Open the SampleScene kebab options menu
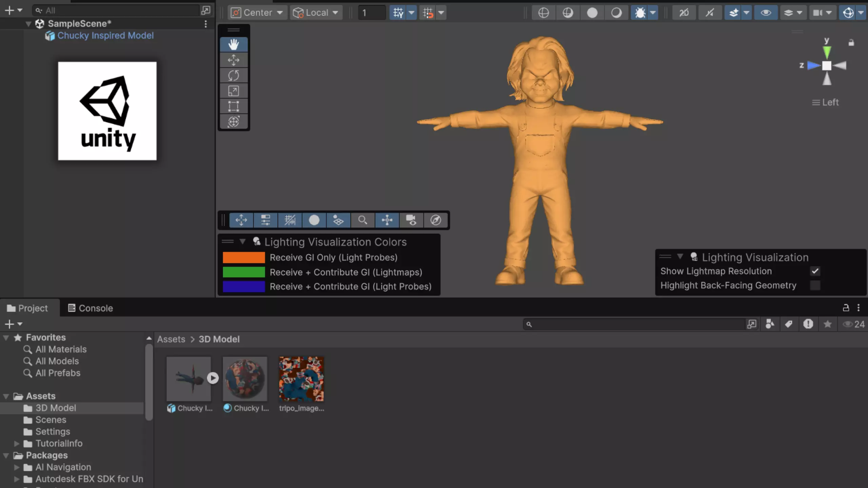Image resolution: width=868 pixels, height=488 pixels. [205, 24]
